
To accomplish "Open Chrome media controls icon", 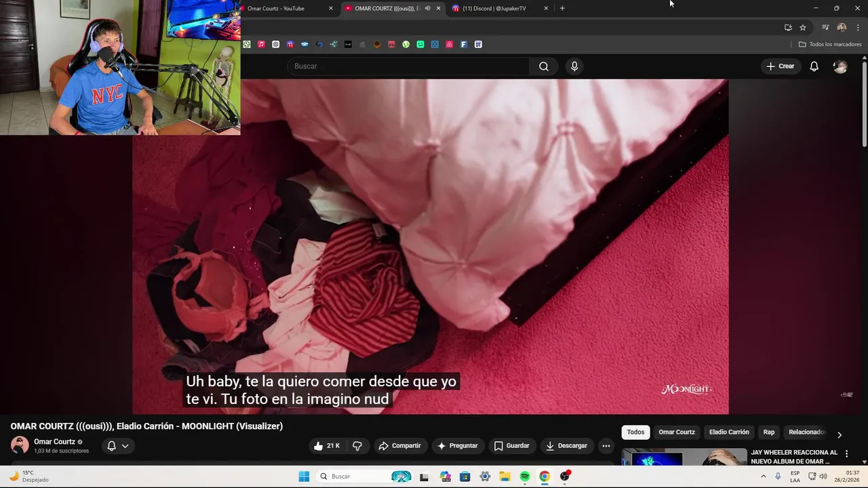I will click(x=825, y=28).
